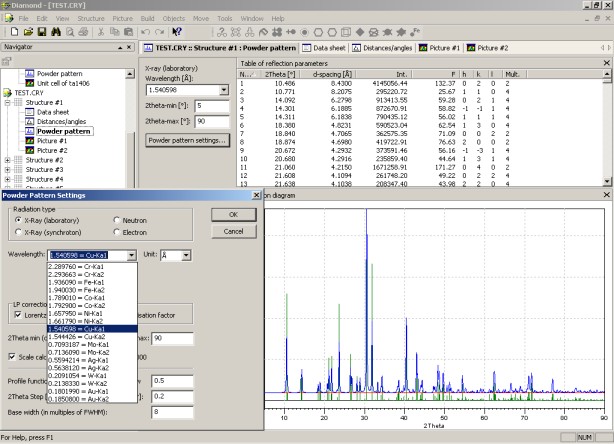Open the Structure menu
614x444 pixels.
90,18
